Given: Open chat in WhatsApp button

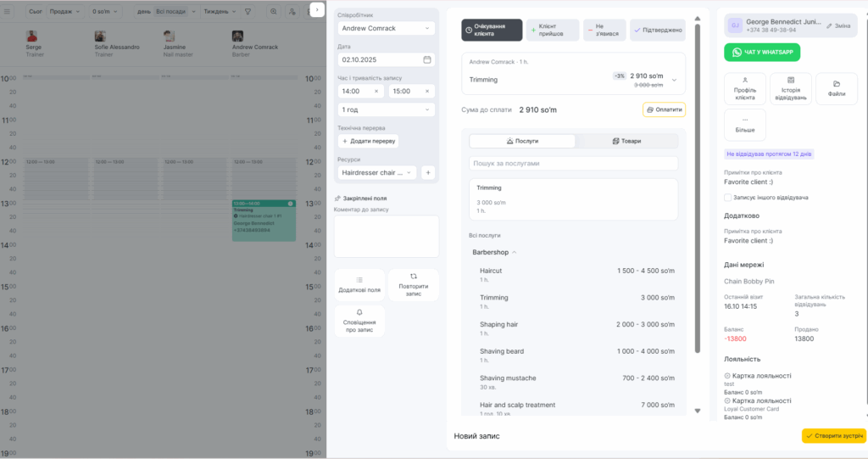Looking at the screenshot, I should 762,53.
